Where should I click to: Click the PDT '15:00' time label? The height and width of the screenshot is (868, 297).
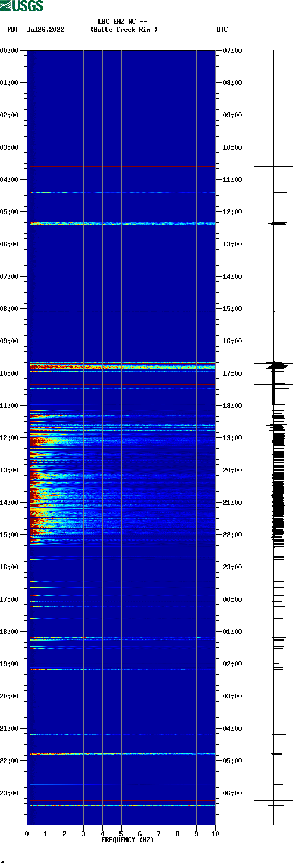pos(10,535)
